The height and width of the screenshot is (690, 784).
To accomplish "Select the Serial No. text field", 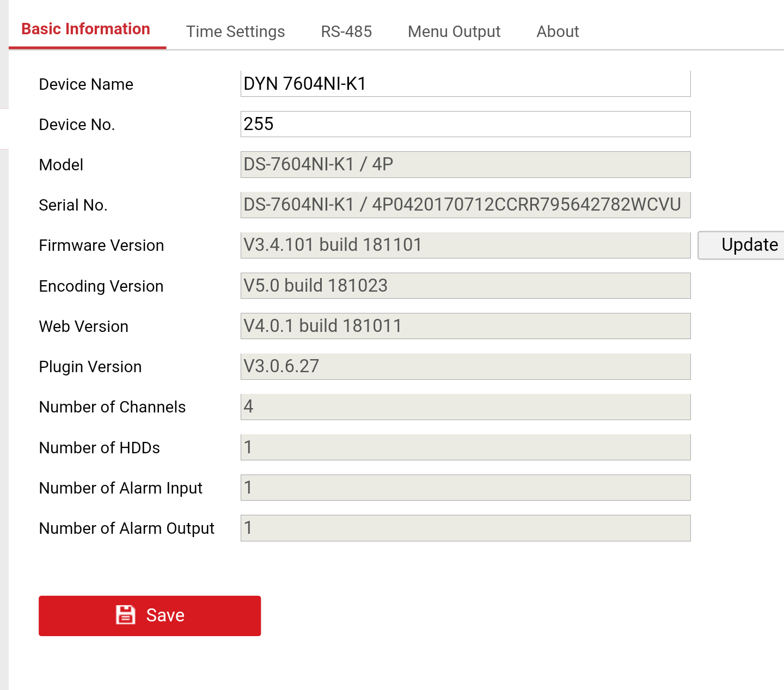I will [x=465, y=205].
